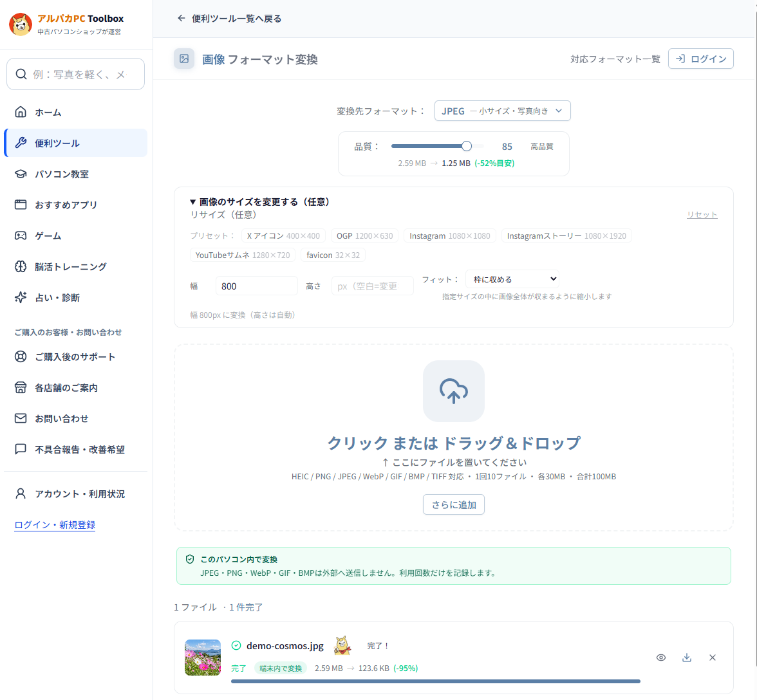Remove demo-cosmos.jpg from the list
Viewport: 757px width, 700px height.
pos(713,658)
